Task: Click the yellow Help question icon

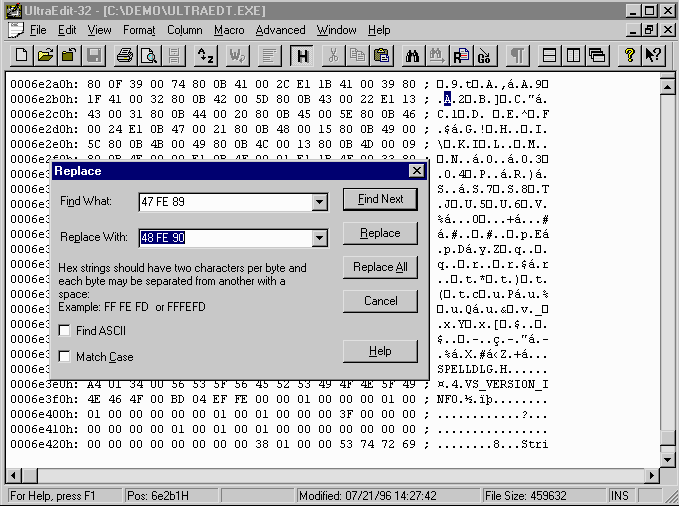Action: point(629,55)
